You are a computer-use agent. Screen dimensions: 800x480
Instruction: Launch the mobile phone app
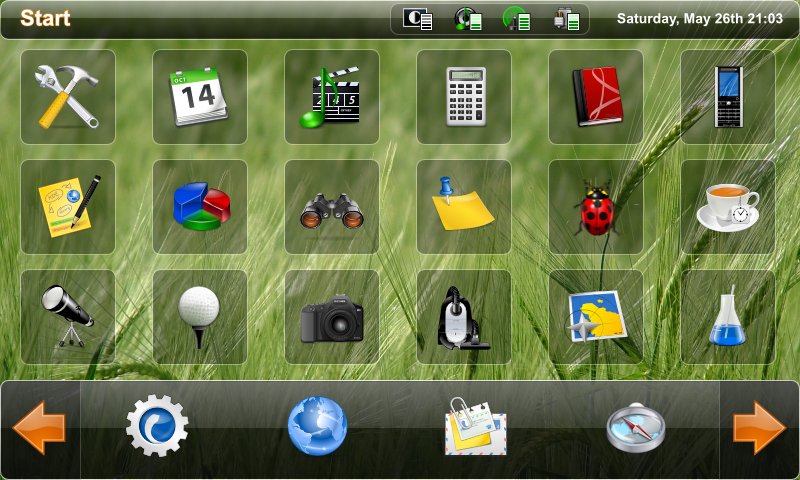[x=728, y=97]
